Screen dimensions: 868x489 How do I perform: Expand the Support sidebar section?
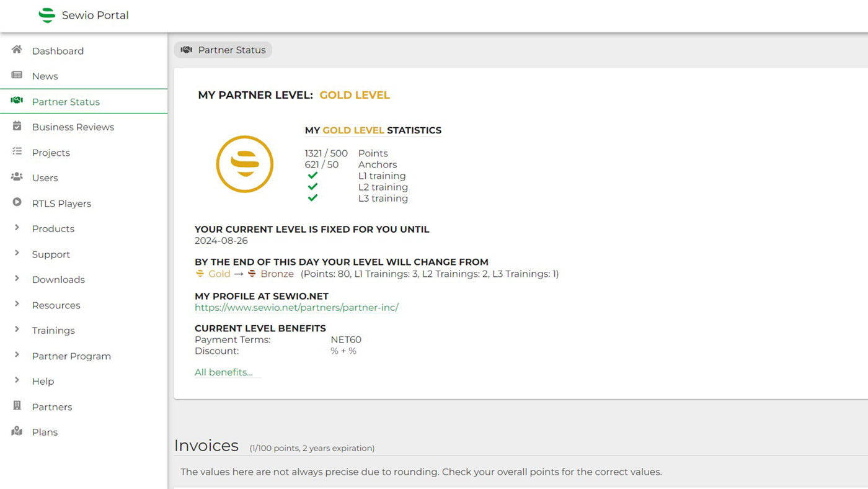[51, 254]
